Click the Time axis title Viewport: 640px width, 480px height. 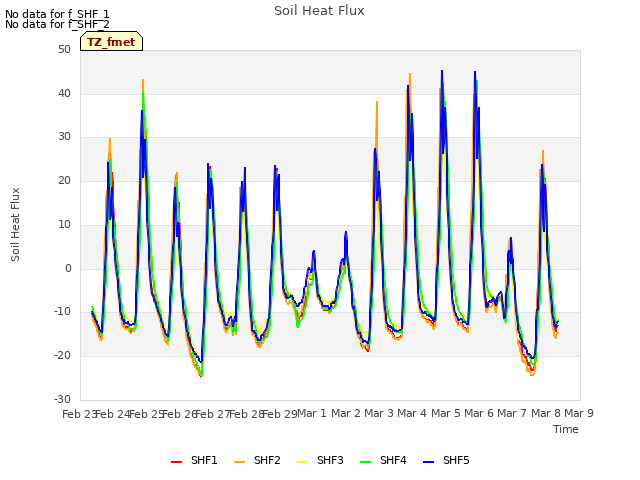click(566, 429)
